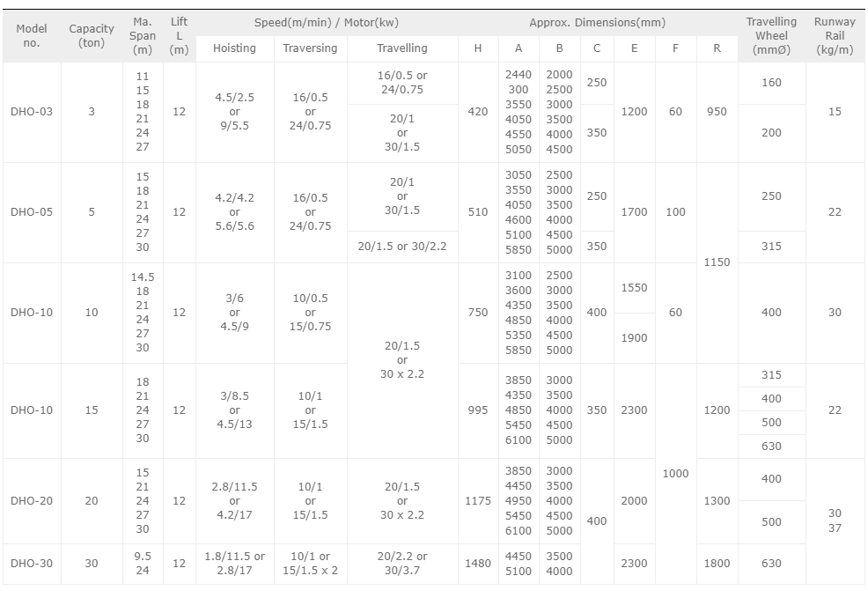This screenshot has height=598, width=868.
Task: Select travelling wheel value "200"
Action: [x=771, y=132]
